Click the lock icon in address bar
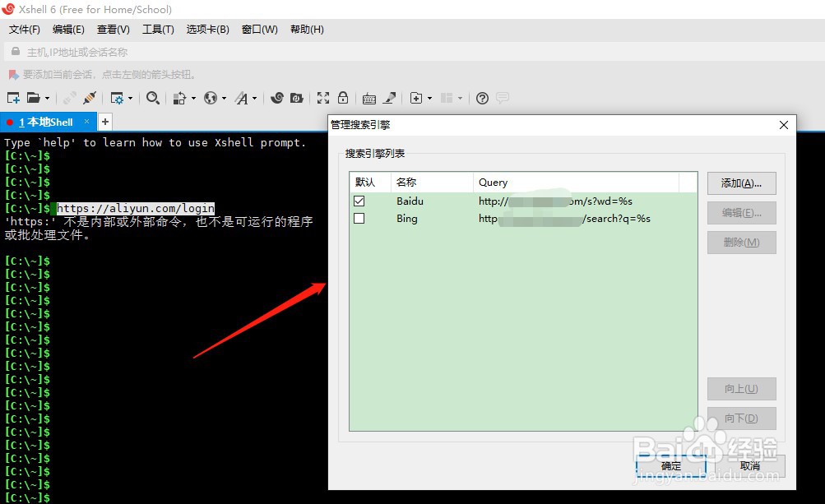 click(16, 52)
